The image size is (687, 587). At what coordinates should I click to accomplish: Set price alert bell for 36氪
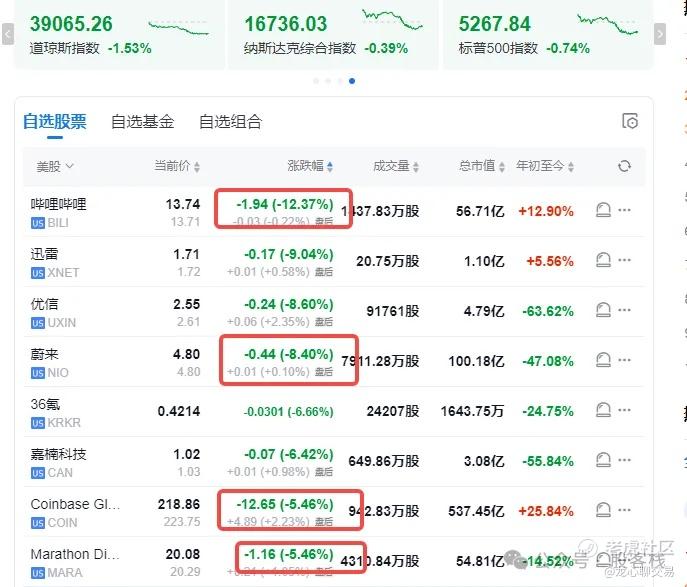pyautogui.click(x=603, y=410)
